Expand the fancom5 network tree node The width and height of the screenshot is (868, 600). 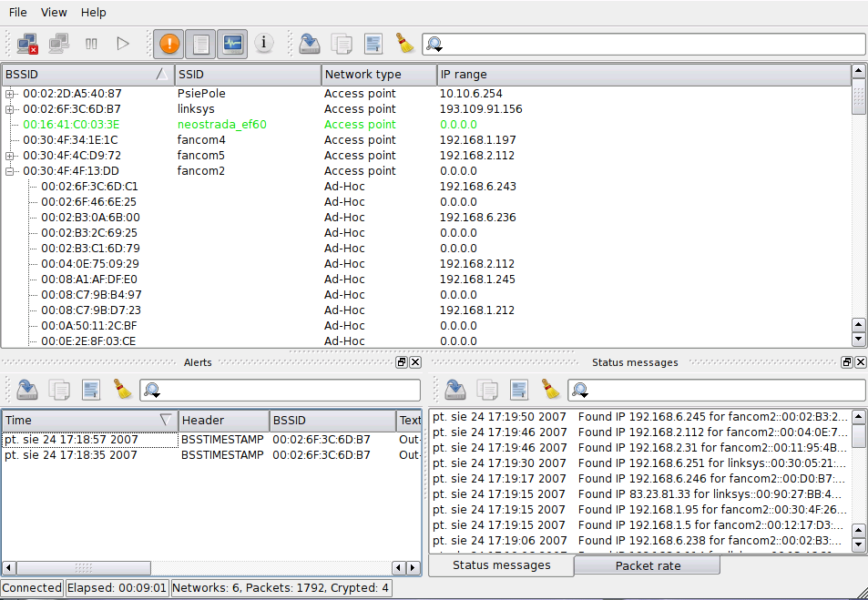pyautogui.click(x=9, y=156)
